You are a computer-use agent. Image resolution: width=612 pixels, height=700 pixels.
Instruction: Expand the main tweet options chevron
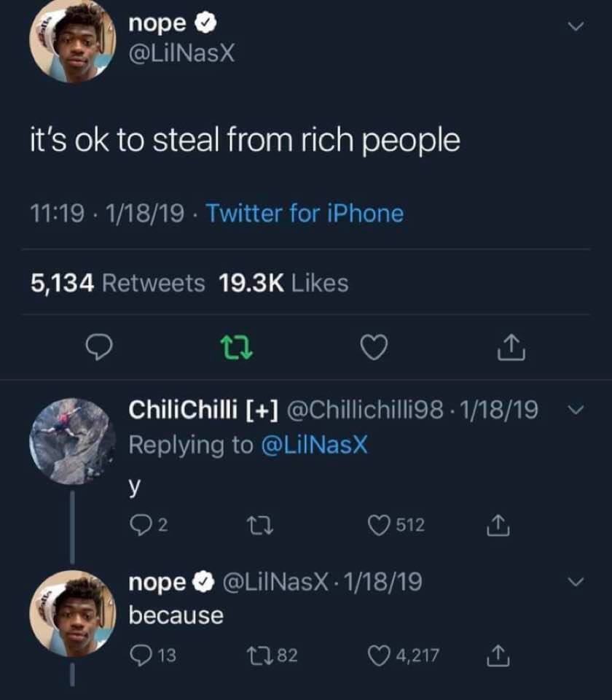pyautogui.click(x=576, y=26)
